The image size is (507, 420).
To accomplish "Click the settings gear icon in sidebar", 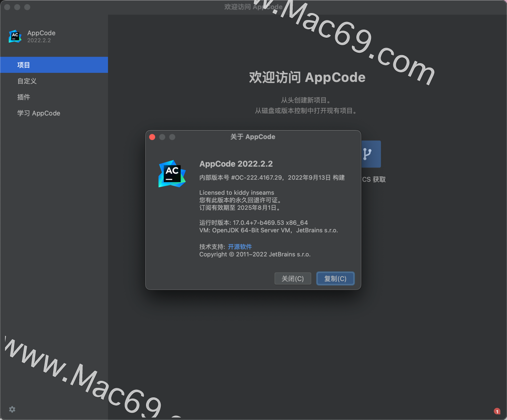I will 12,409.
